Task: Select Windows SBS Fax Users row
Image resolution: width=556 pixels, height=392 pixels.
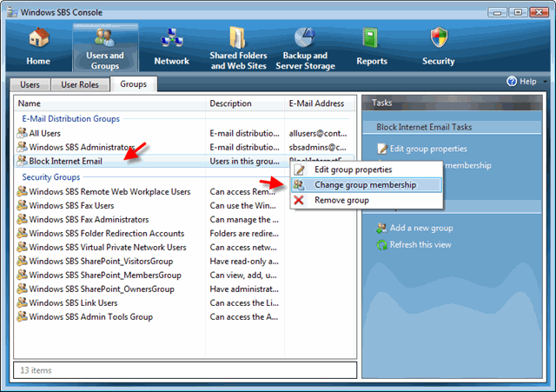Action: (x=184, y=205)
